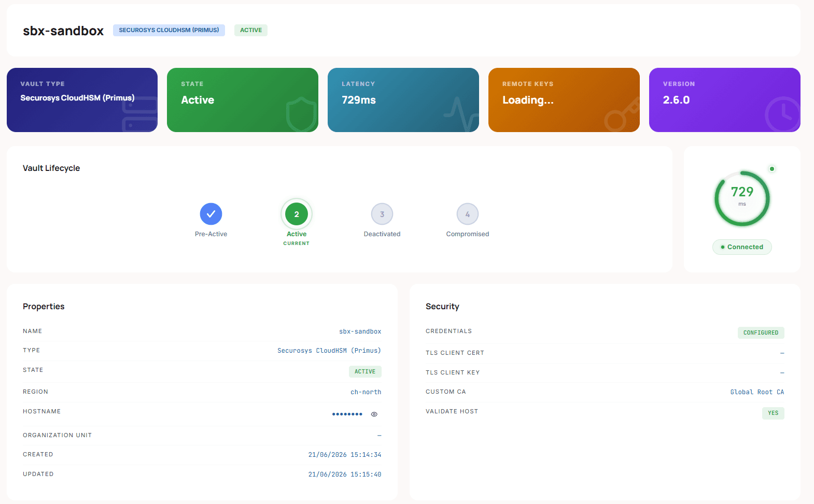This screenshot has width=814, height=504.
Task: Click the VAULT TYPE card label
Action: tap(43, 84)
